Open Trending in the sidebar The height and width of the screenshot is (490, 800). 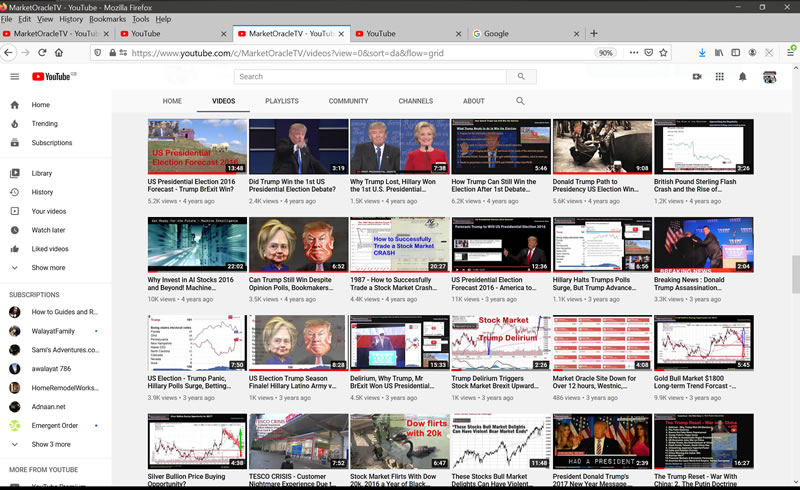click(x=44, y=124)
